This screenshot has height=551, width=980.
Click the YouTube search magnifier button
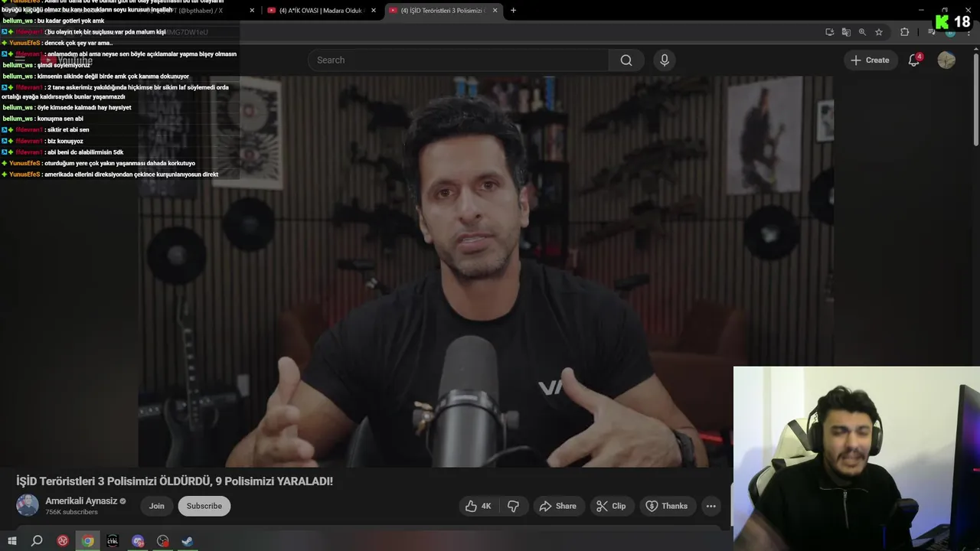click(x=626, y=60)
